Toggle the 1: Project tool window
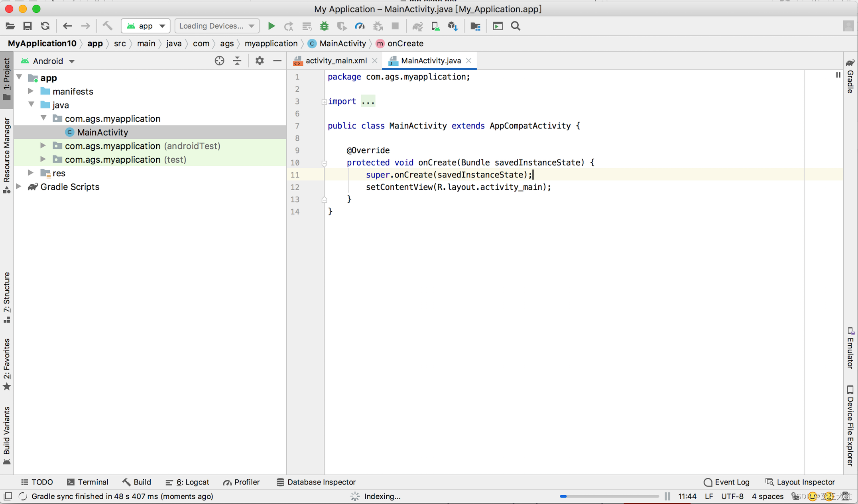 7,79
